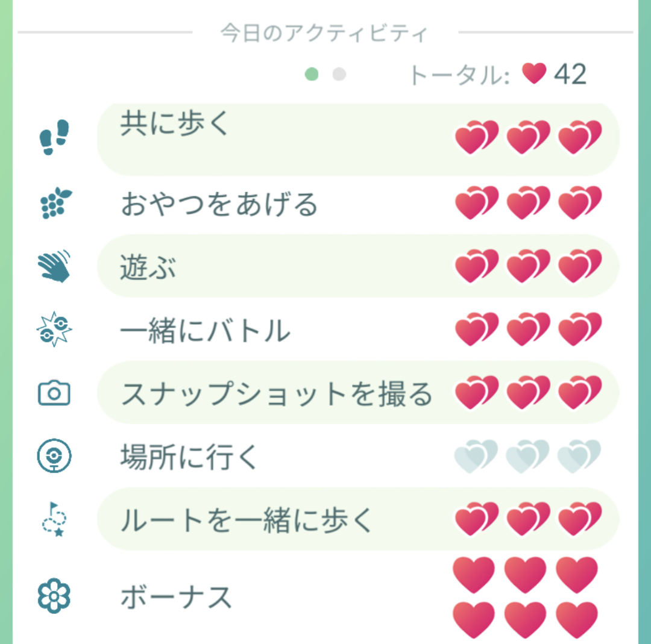Tap the スナップショットを撮る label
Image resolution: width=651 pixels, height=644 pixels.
click(277, 393)
